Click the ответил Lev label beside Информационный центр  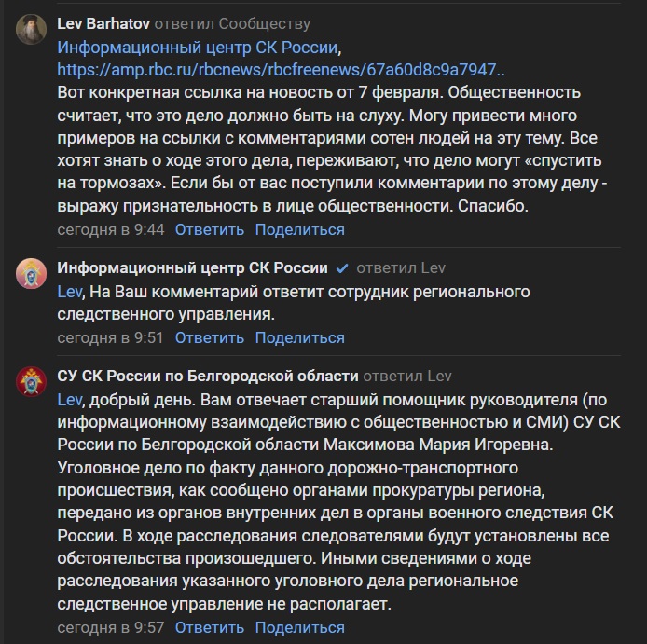[401, 268]
